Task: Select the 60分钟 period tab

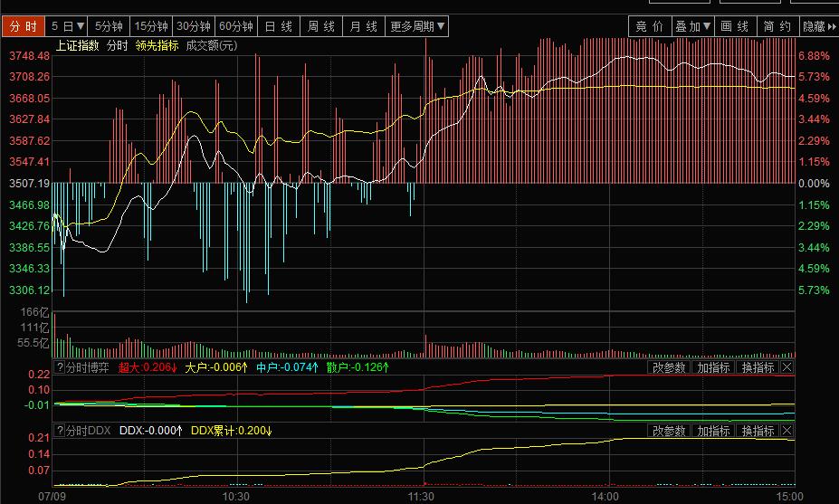Action: [237, 26]
